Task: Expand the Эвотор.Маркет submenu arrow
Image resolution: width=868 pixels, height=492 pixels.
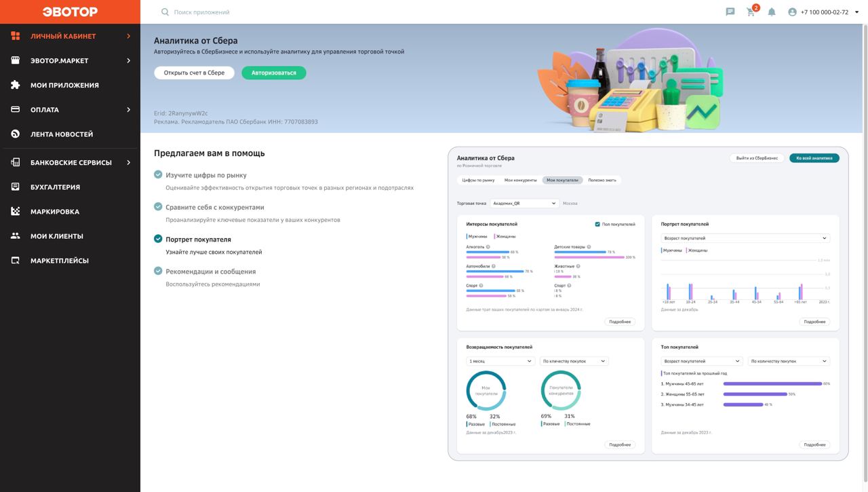Action: 128,60
